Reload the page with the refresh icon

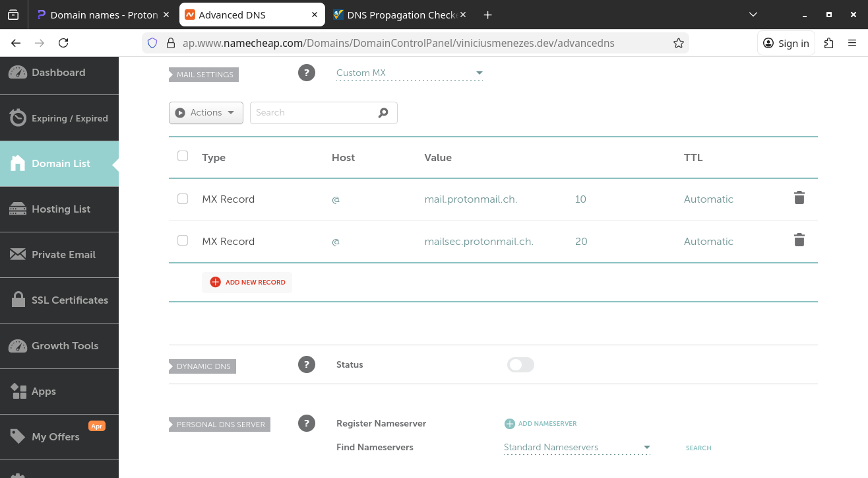tap(63, 43)
